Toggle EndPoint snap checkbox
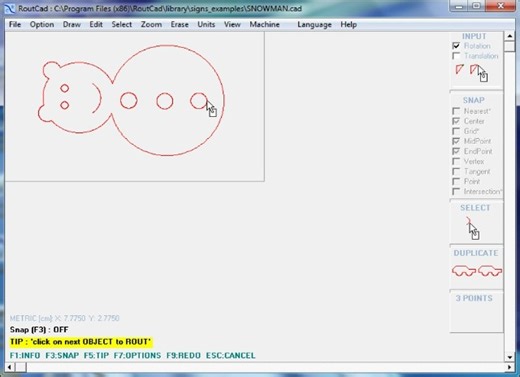 [x=456, y=151]
